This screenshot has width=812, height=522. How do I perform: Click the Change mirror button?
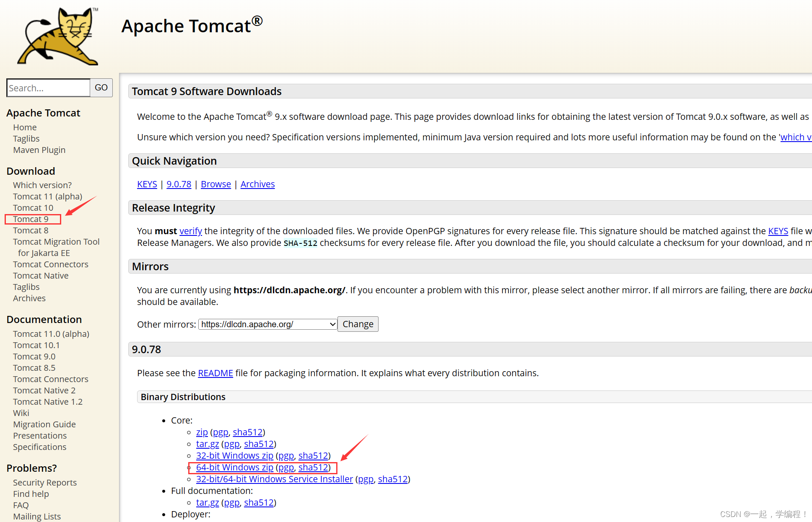click(x=358, y=324)
